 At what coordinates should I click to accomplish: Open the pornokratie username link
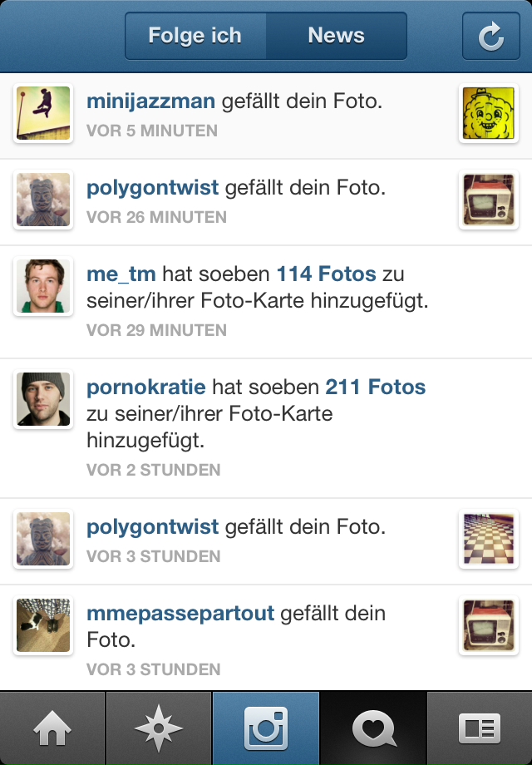pos(146,387)
